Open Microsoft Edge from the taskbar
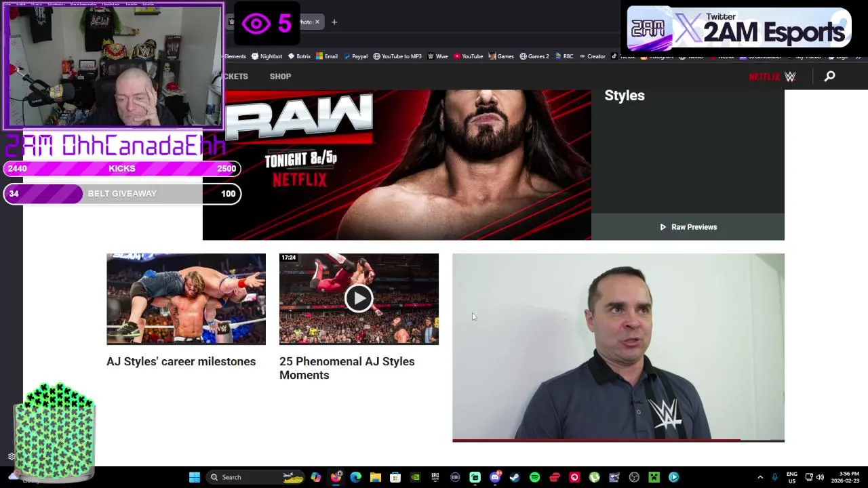The width and height of the screenshot is (868, 488). tap(355, 477)
